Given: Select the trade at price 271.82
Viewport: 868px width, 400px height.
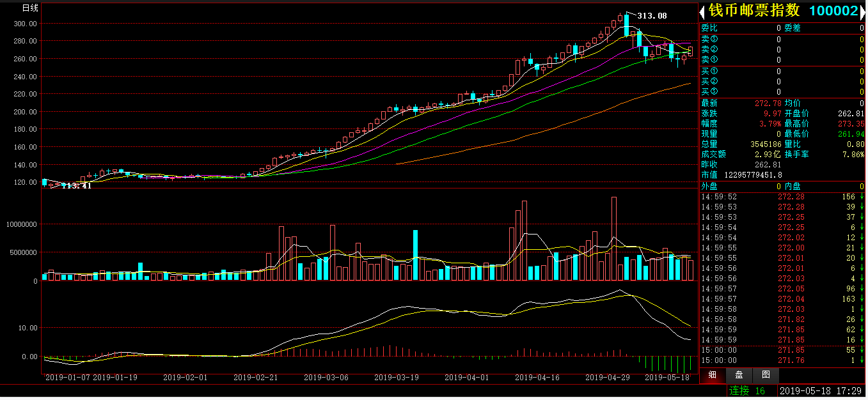Looking at the screenshot, I should click(782, 319).
